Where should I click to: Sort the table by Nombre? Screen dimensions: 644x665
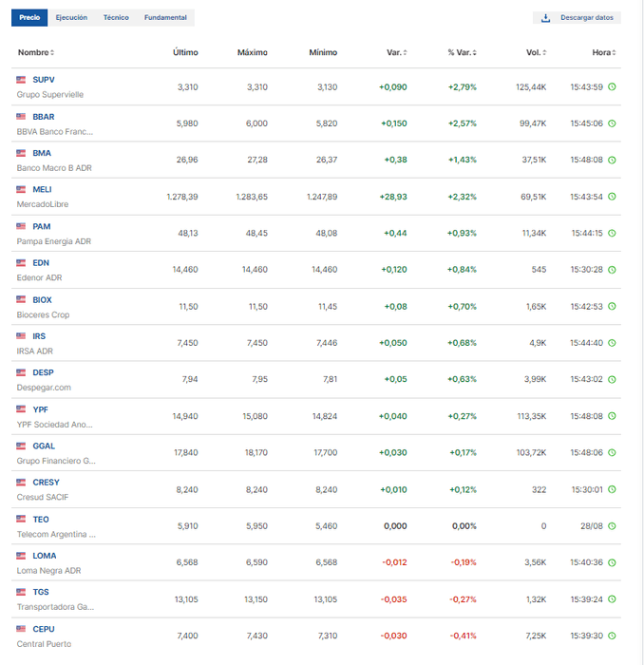point(35,52)
